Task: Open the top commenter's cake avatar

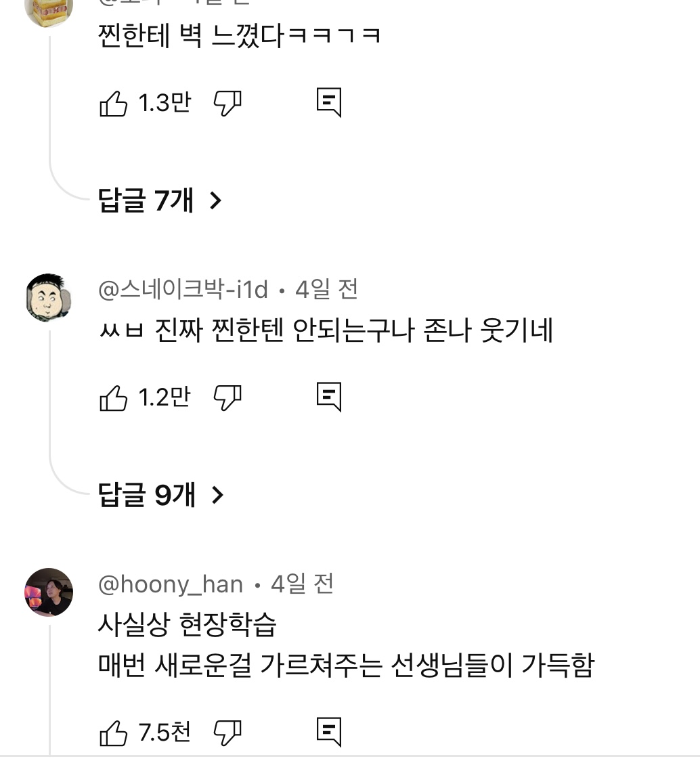Action: [x=49, y=13]
